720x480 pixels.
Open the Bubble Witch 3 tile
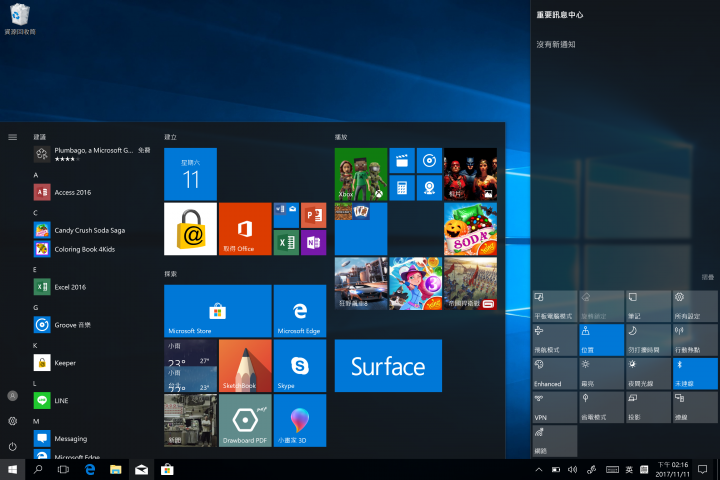[416, 283]
